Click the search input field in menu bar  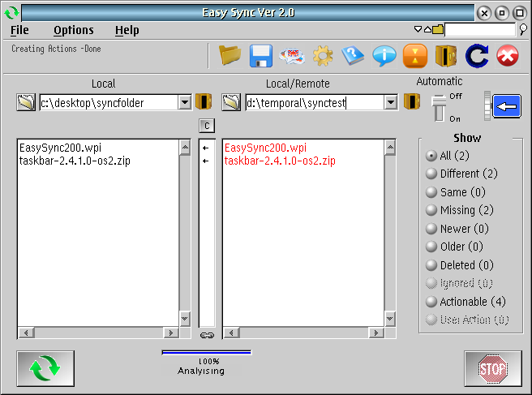coord(480,30)
